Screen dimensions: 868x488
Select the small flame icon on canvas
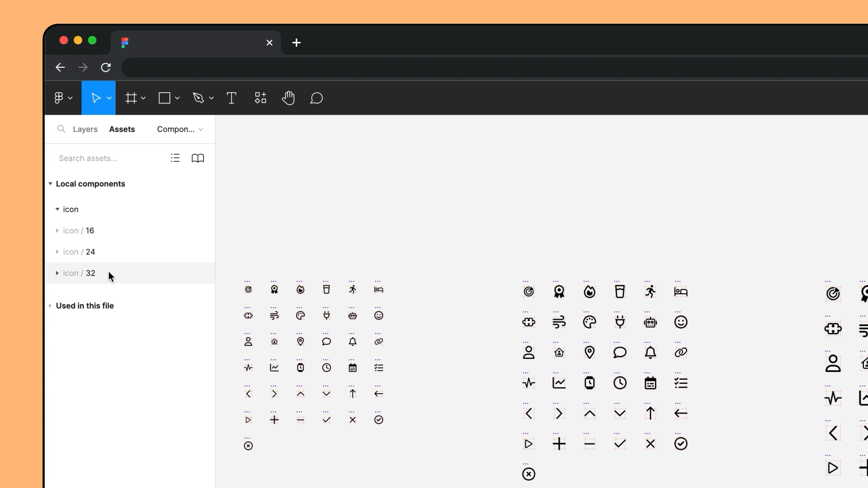301,290
